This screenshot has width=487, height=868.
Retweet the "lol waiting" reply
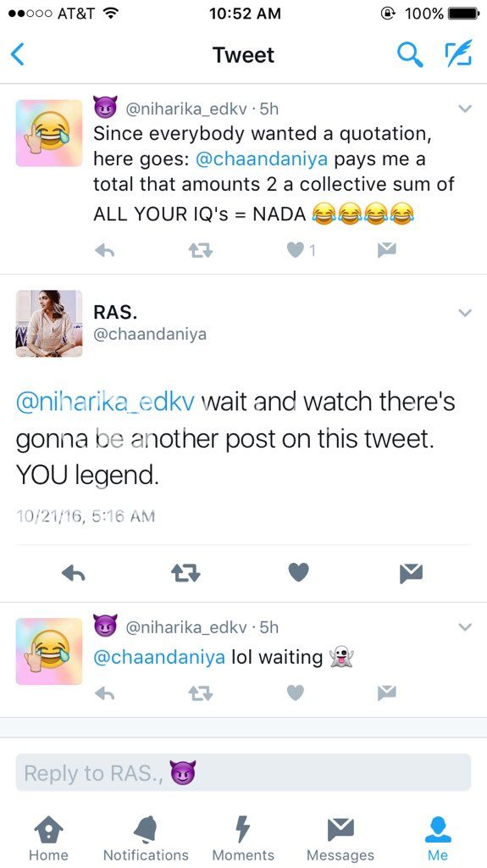201,693
